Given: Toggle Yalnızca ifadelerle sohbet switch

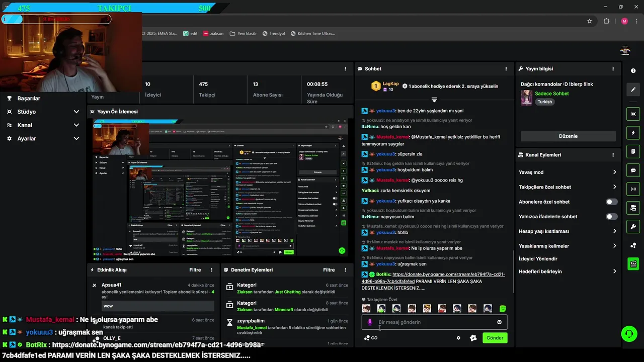Looking at the screenshot, I should coord(612,217).
